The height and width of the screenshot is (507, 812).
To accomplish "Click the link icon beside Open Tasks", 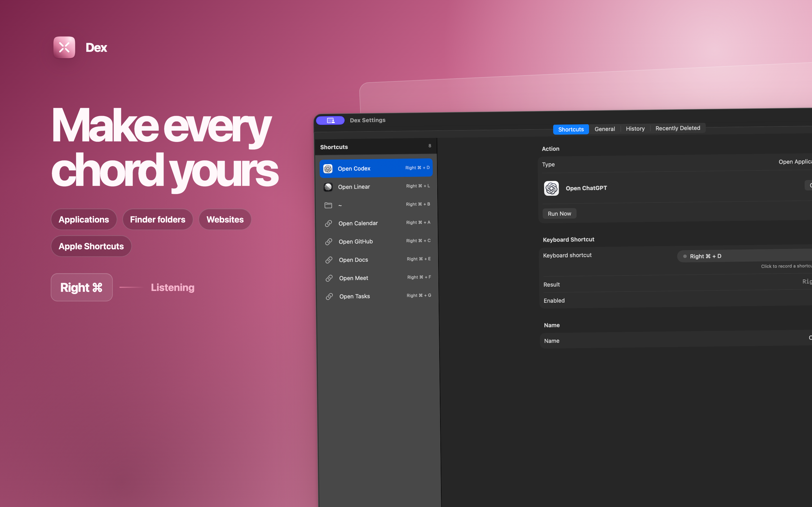I will (330, 296).
